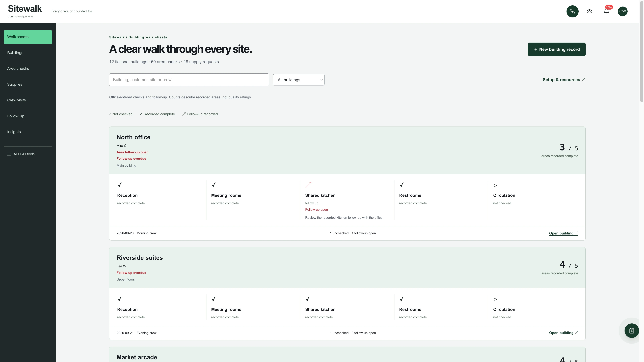Click the North office Circulation not-checked circle
Viewport: 644px width, 362px height.
pyautogui.click(x=495, y=185)
